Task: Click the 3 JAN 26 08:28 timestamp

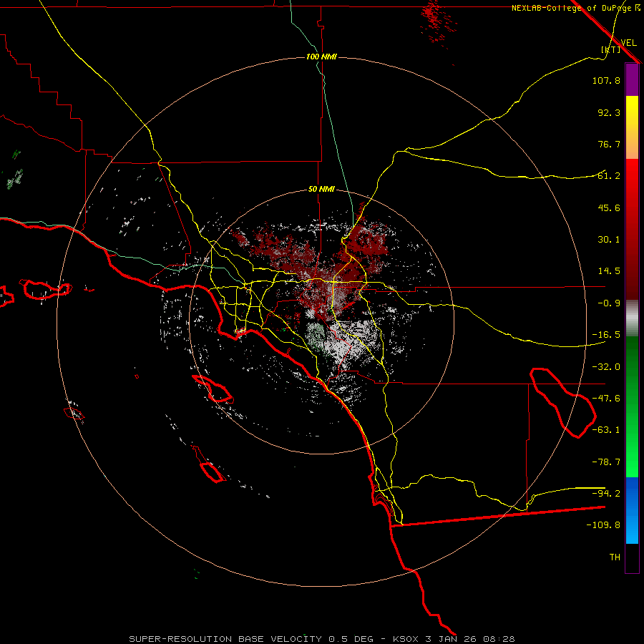Action: click(470, 639)
